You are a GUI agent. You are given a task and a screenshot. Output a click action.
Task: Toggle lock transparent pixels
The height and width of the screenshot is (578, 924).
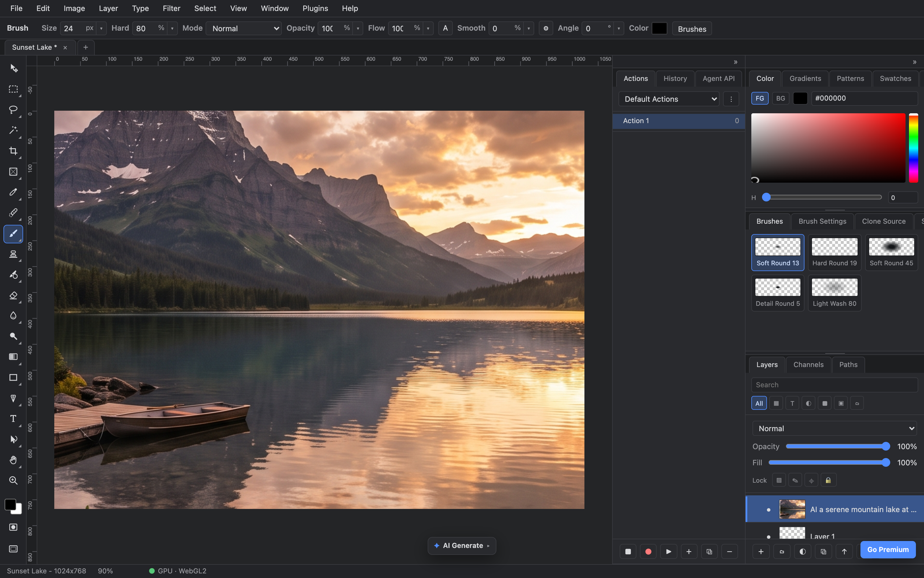(779, 480)
